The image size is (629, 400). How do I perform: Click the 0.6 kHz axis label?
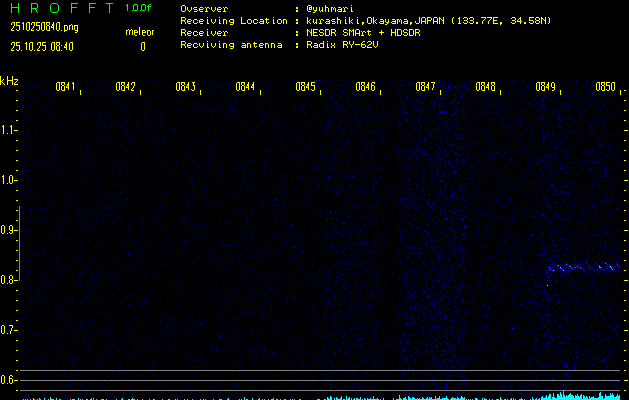pos(7,380)
